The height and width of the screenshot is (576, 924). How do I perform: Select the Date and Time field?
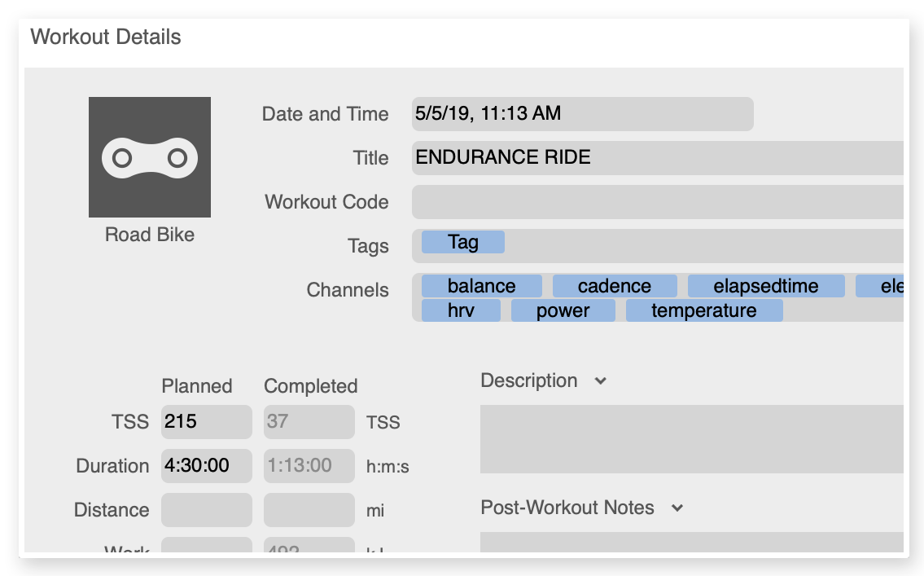click(582, 114)
